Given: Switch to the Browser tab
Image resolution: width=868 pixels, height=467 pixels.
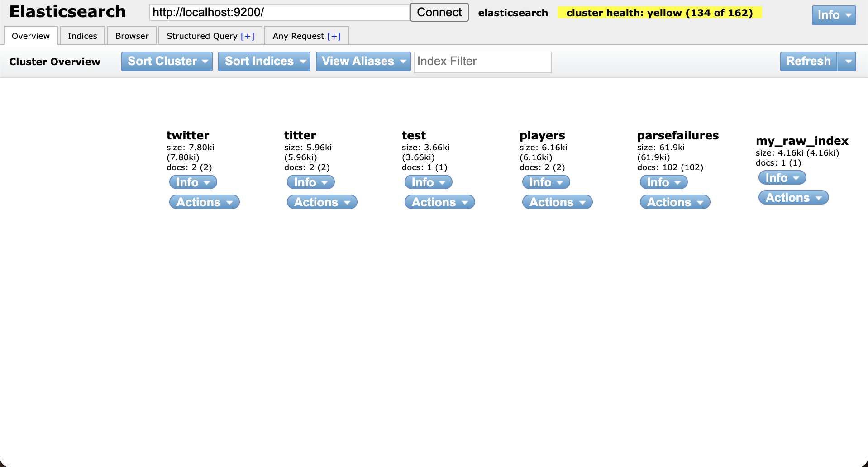Looking at the screenshot, I should click(x=131, y=36).
